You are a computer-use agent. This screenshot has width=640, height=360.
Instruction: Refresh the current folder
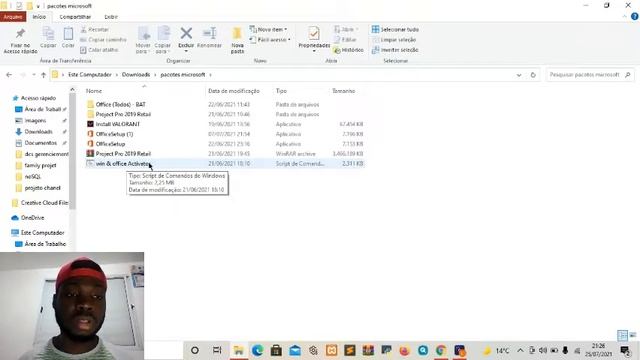pyautogui.click(x=533, y=75)
